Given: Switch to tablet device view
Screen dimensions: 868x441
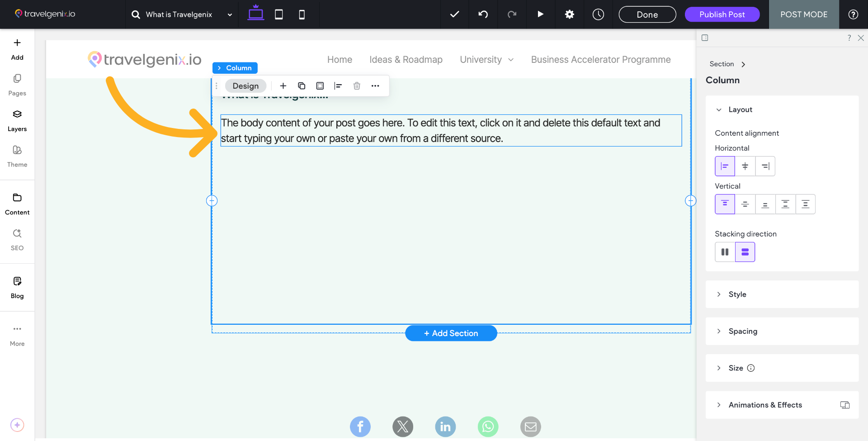Looking at the screenshot, I should (x=279, y=14).
